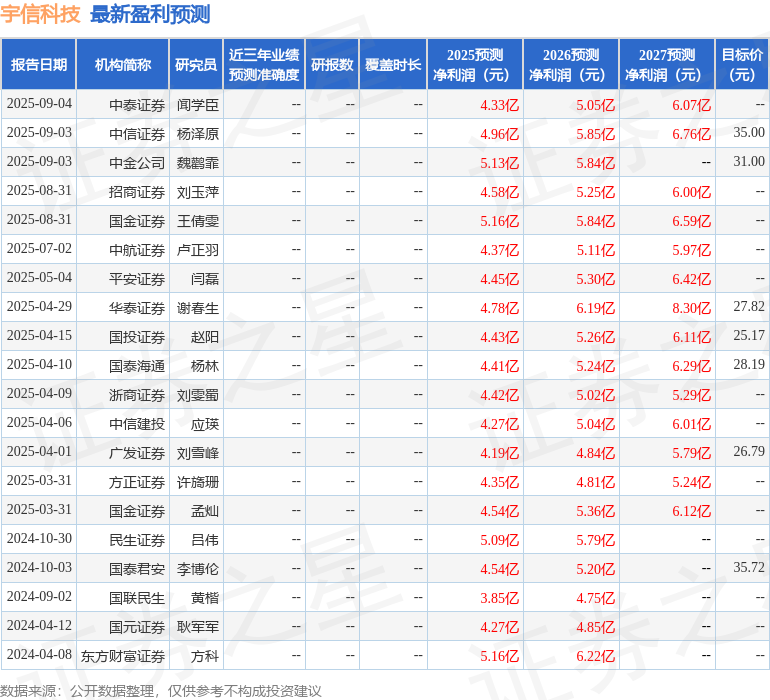This screenshot has width=770, height=700.
Task: Select institution 东方财富证券
Action: [123, 655]
